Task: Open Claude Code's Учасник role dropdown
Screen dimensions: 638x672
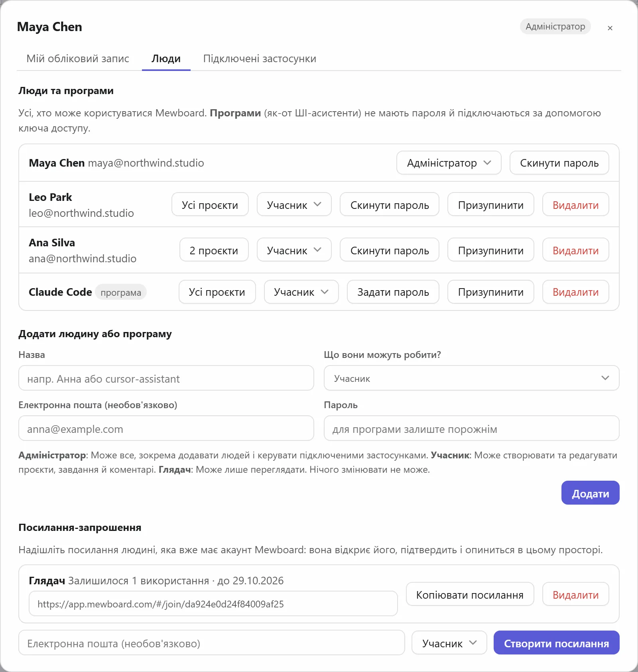Action: [301, 292]
